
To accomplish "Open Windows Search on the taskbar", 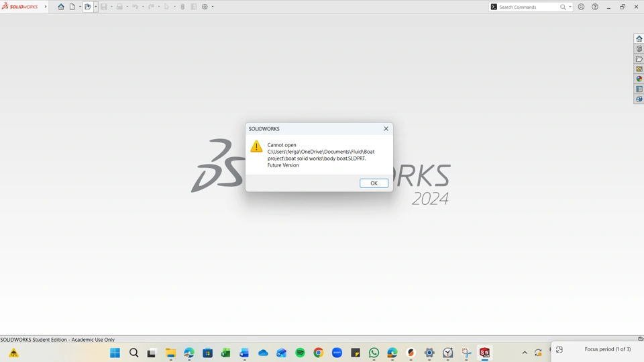I will coord(134,353).
